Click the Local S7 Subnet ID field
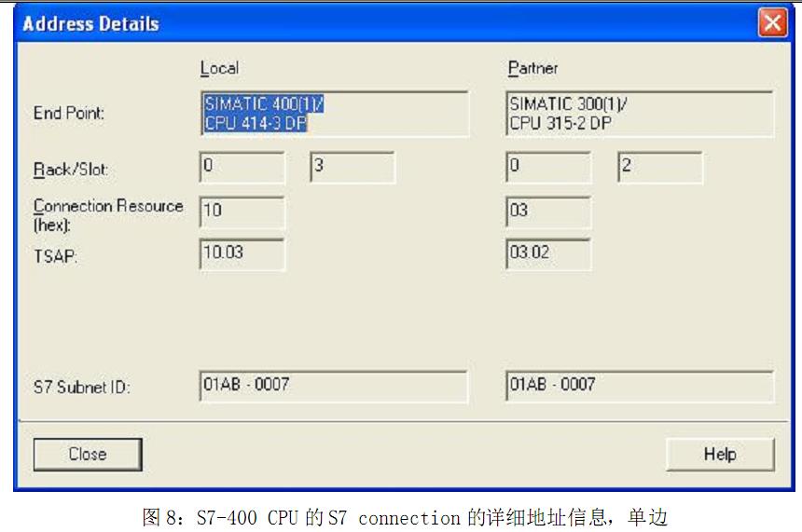802x532 pixels. point(334,387)
